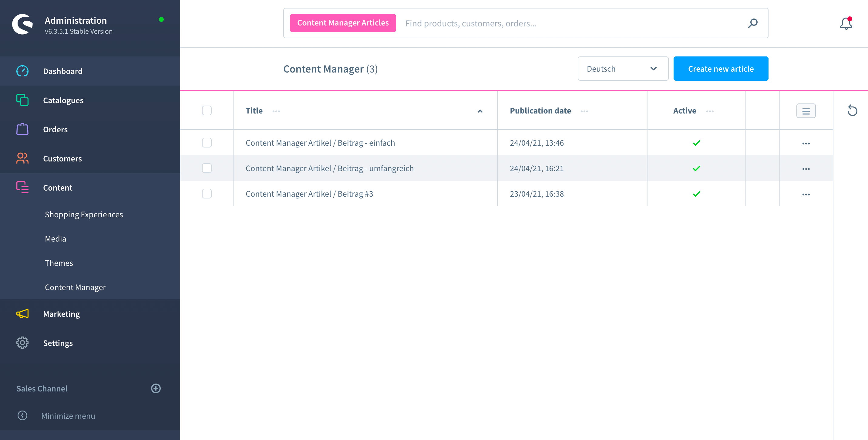This screenshot has width=868, height=440.
Task: Open Media submenu item
Action: coord(55,239)
